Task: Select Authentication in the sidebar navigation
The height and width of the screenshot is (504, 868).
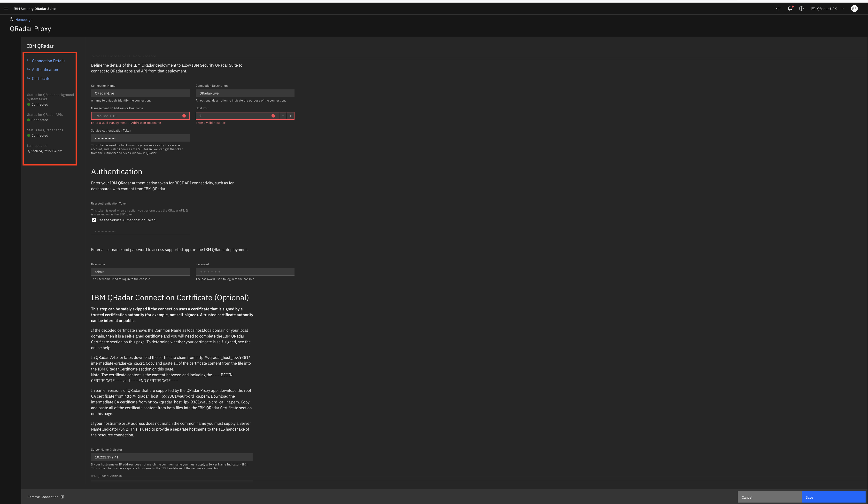Action: click(x=45, y=70)
